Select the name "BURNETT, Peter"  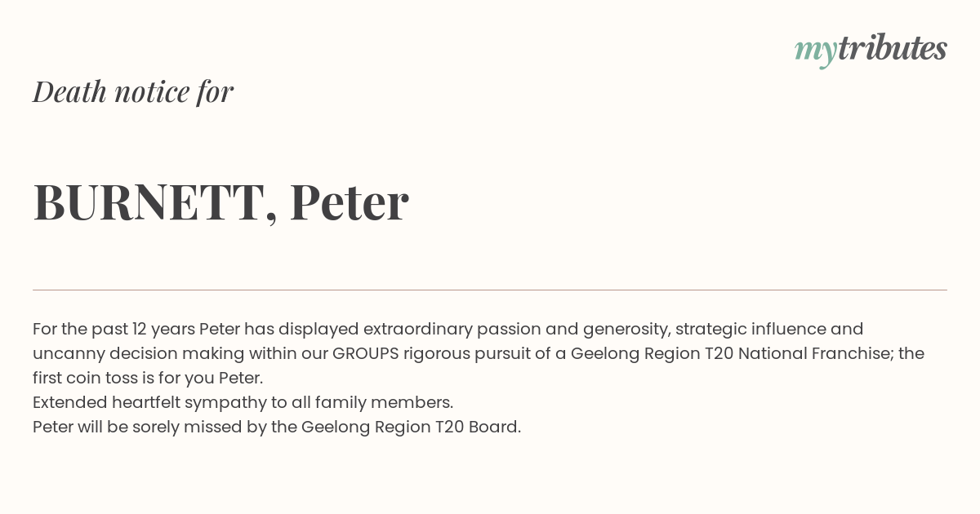click(220, 202)
